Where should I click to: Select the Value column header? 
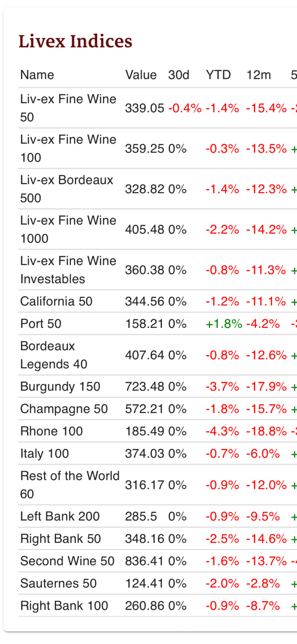coord(141,75)
